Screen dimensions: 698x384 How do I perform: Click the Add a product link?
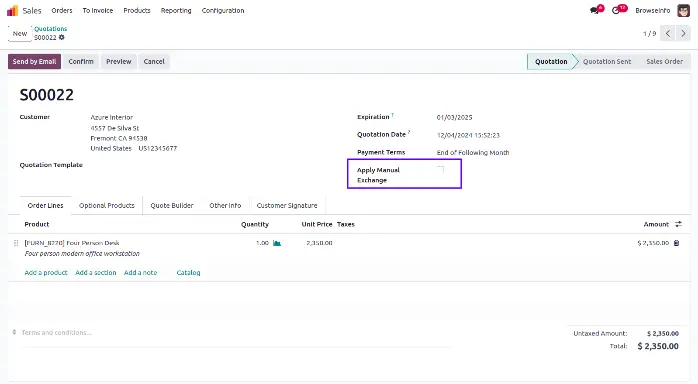coord(46,272)
